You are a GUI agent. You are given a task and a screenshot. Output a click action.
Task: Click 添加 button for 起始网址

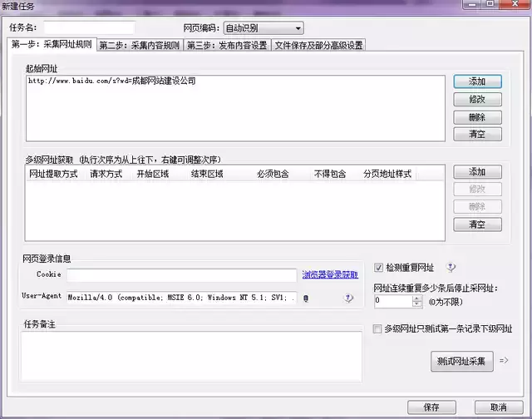point(477,81)
